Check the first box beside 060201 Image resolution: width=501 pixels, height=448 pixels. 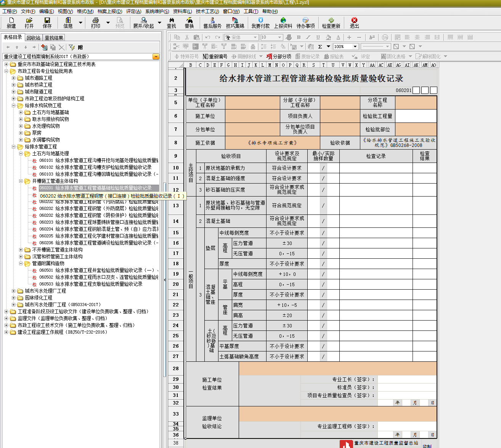coord(416,90)
